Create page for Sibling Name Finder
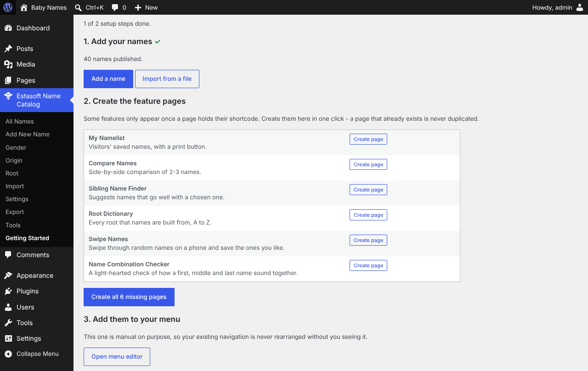The width and height of the screenshot is (588, 371). point(368,190)
